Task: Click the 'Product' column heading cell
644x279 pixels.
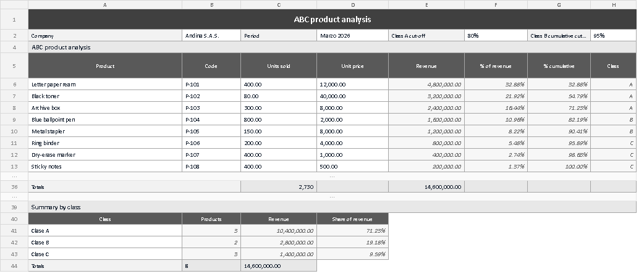Action: (105, 65)
